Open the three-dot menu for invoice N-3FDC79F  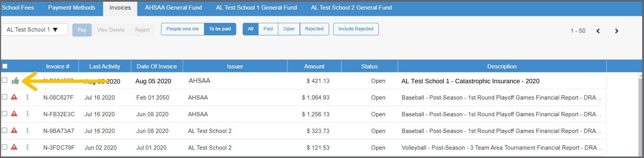pyautogui.click(x=27, y=147)
